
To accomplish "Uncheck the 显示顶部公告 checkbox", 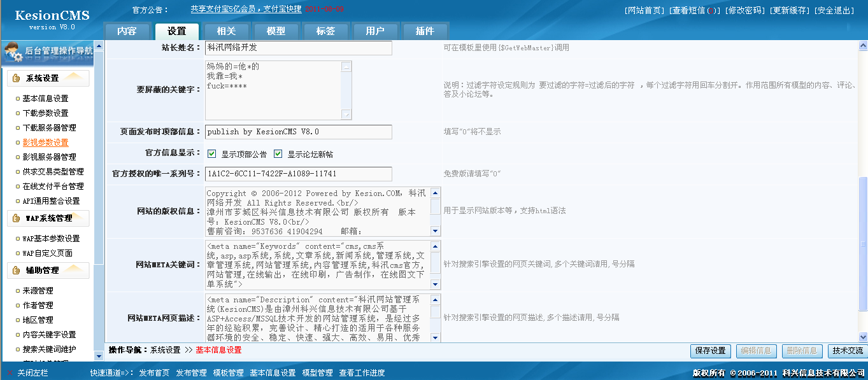I will pyautogui.click(x=212, y=154).
